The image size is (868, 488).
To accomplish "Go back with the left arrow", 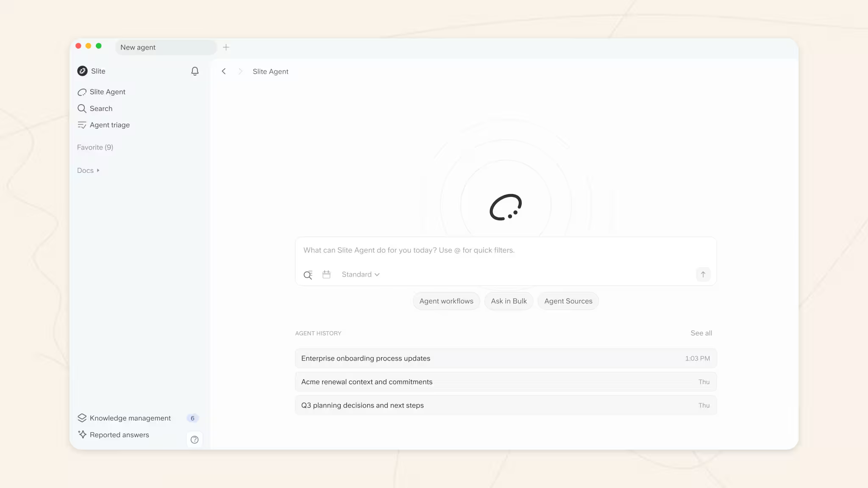I will tap(224, 71).
